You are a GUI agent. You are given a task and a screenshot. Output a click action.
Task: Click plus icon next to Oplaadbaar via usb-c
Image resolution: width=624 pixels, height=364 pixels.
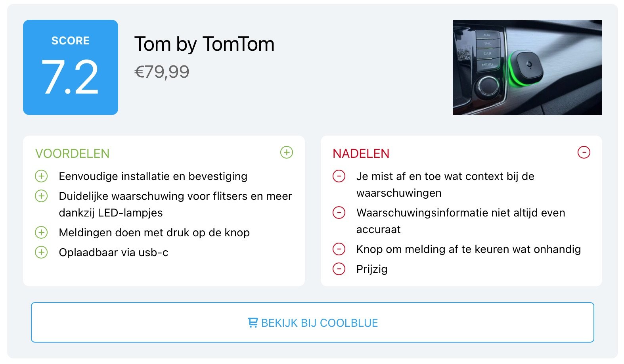pos(41,252)
